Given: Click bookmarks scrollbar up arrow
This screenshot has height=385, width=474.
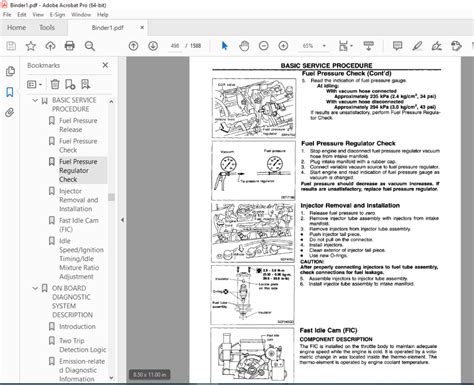Looking at the screenshot, I should [111, 101].
